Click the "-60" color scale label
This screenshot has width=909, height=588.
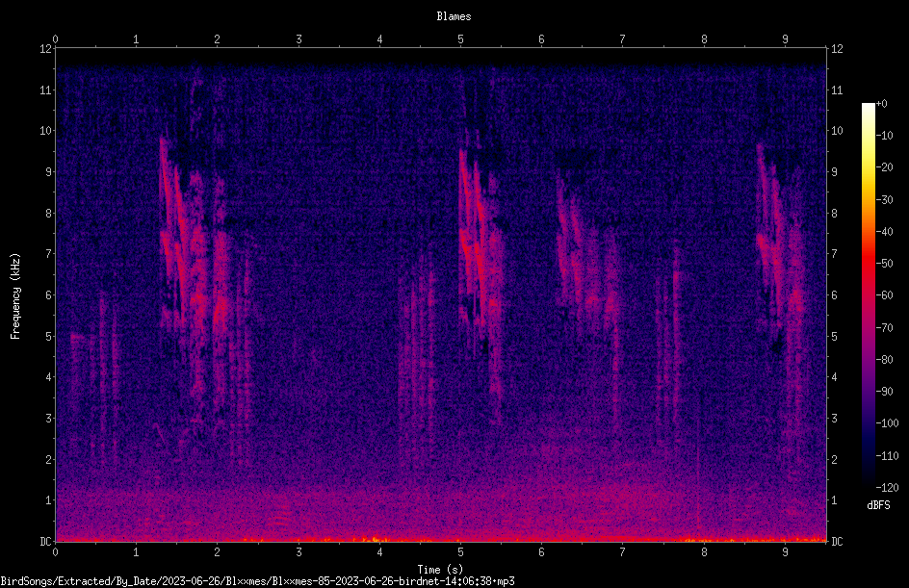pyautogui.click(x=884, y=295)
